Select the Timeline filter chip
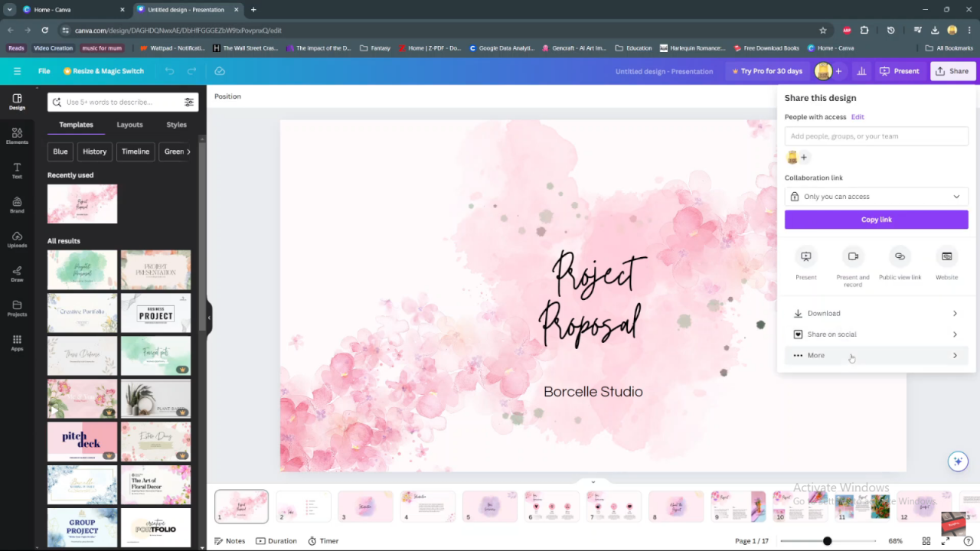The image size is (980, 551). 136,152
